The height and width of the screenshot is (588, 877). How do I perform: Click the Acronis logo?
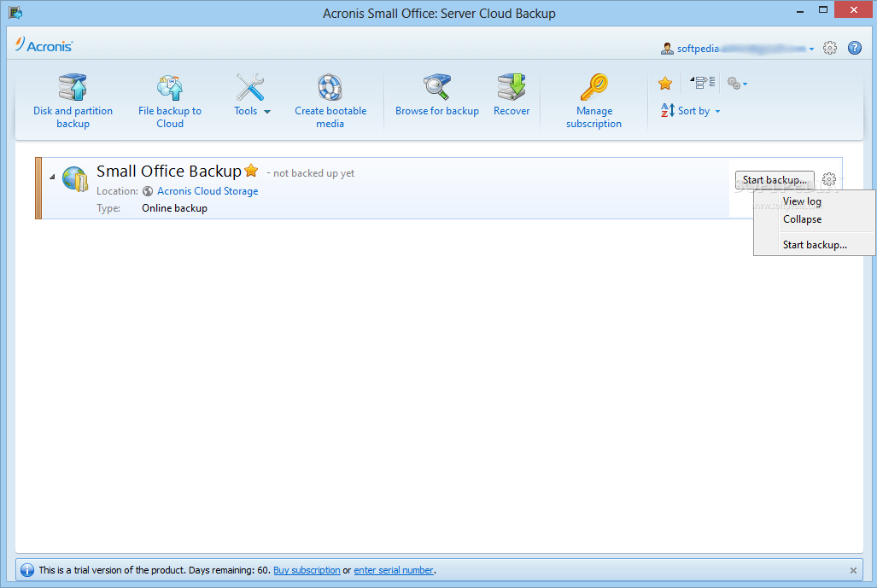(x=44, y=45)
